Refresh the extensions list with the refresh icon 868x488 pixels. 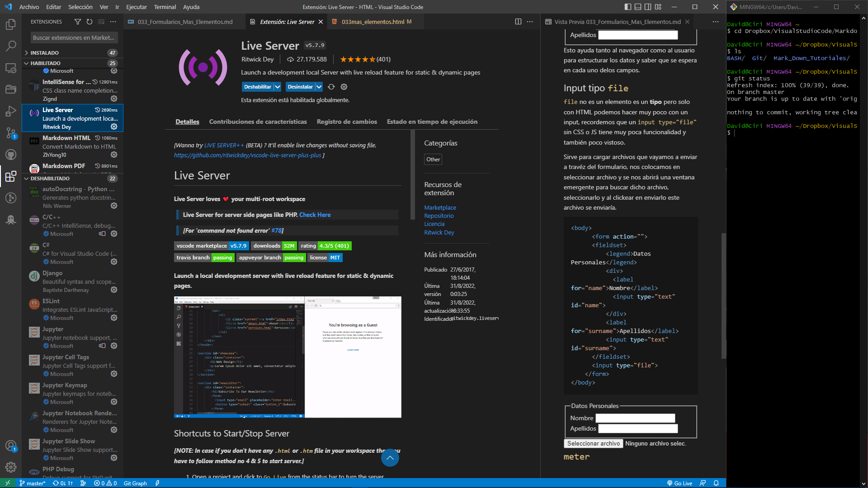(89, 22)
